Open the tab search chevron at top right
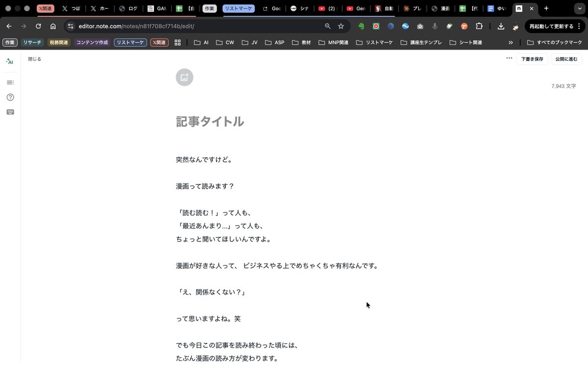This screenshot has height=368, width=588. (580, 8)
